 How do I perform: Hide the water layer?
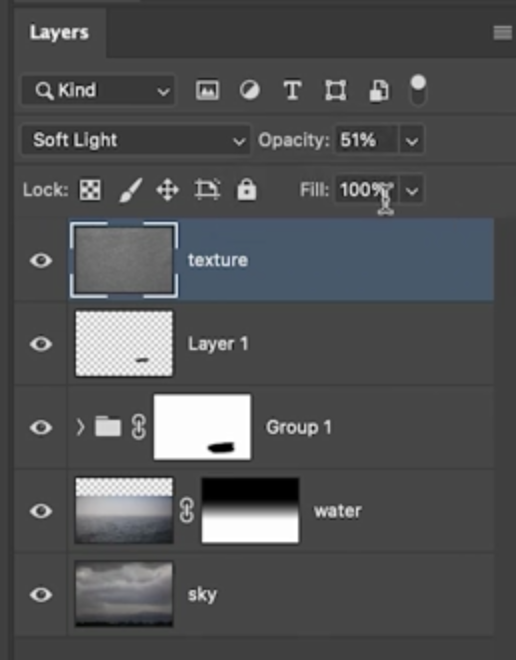pyautogui.click(x=41, y=511)
